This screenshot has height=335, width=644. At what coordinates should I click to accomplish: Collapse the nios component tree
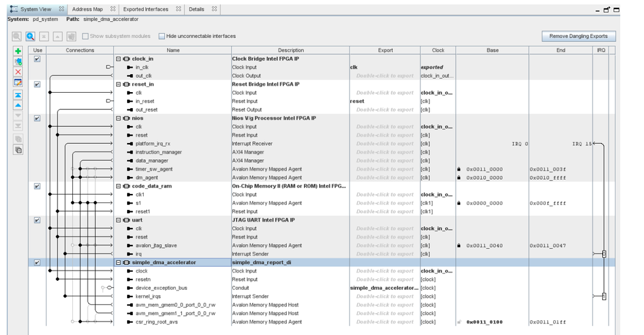119,119
